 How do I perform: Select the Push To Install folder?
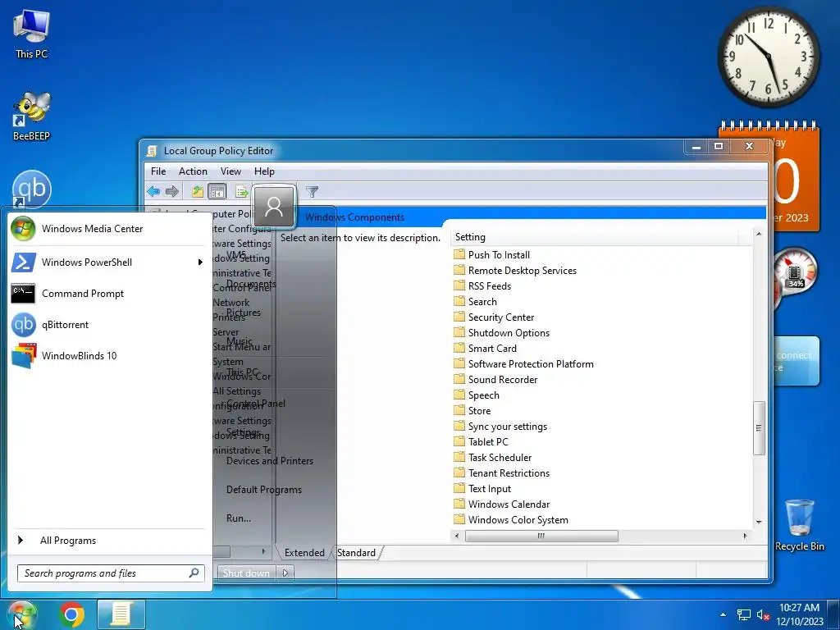click(492, 254)
